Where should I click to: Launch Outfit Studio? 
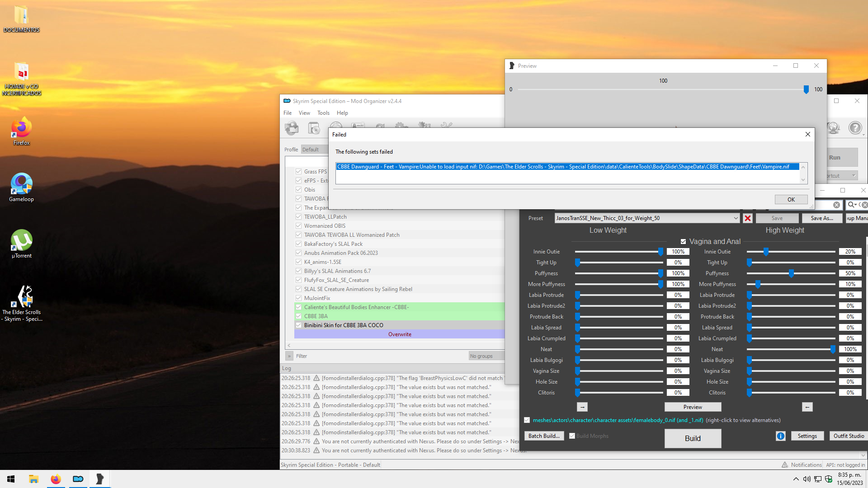849,436
